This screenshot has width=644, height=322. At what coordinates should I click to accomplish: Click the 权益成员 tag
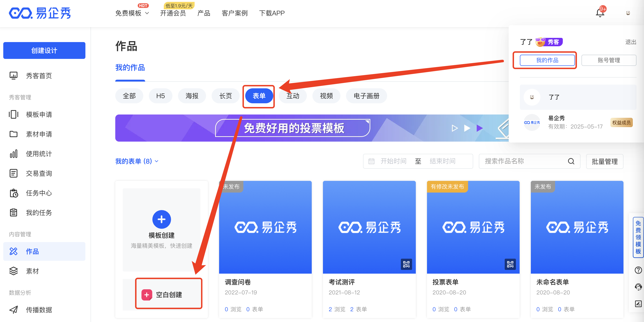click(x=621, y=122)
